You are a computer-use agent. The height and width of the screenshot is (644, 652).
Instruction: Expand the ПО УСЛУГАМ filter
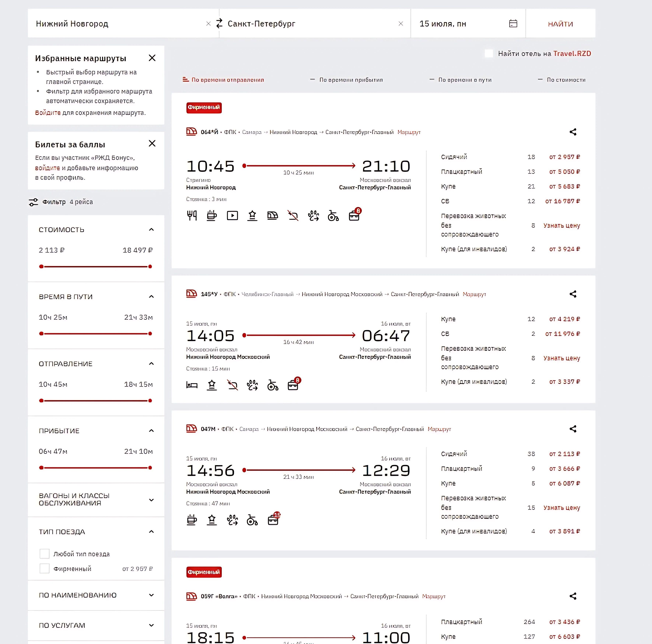coord(151,625)
